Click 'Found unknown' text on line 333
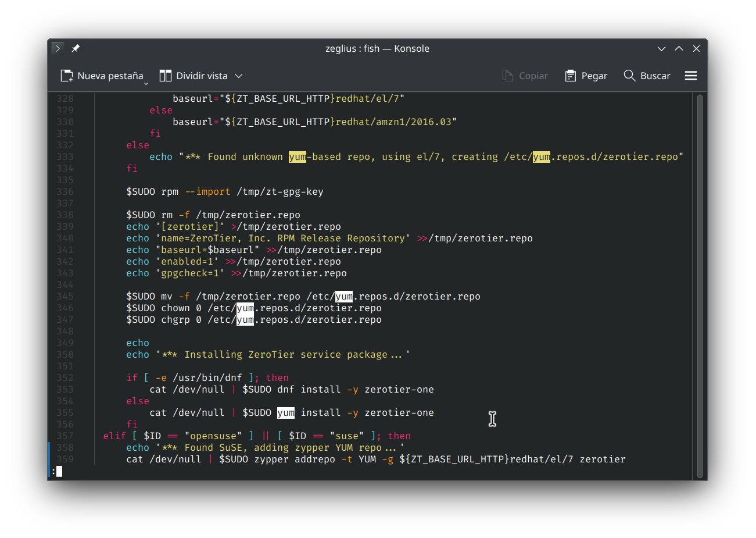The height and width of the screenshot is (538, 756). click(x=245, y=157)
